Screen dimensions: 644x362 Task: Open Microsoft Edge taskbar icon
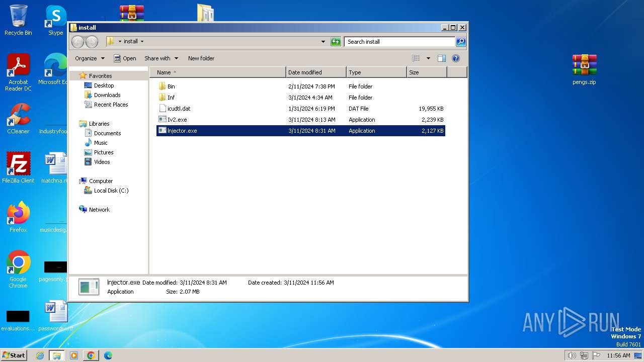[x=108, y=355]
